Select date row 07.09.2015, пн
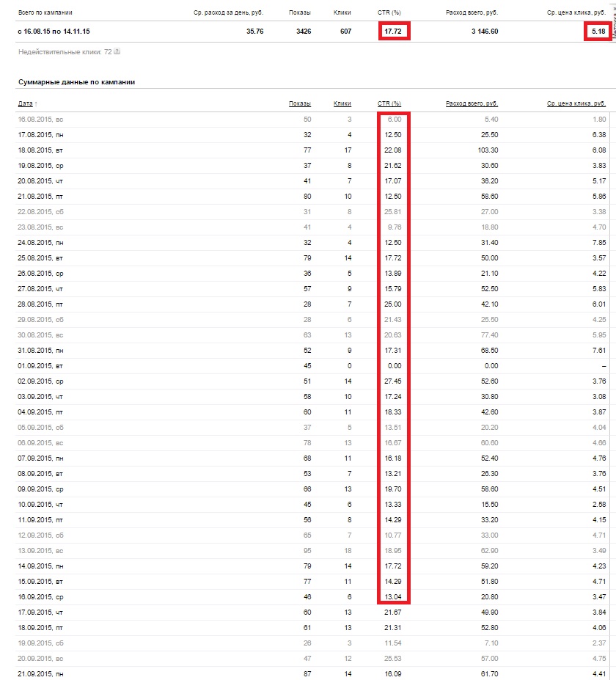This screenshot has height=680, width=616. (312, 458)
